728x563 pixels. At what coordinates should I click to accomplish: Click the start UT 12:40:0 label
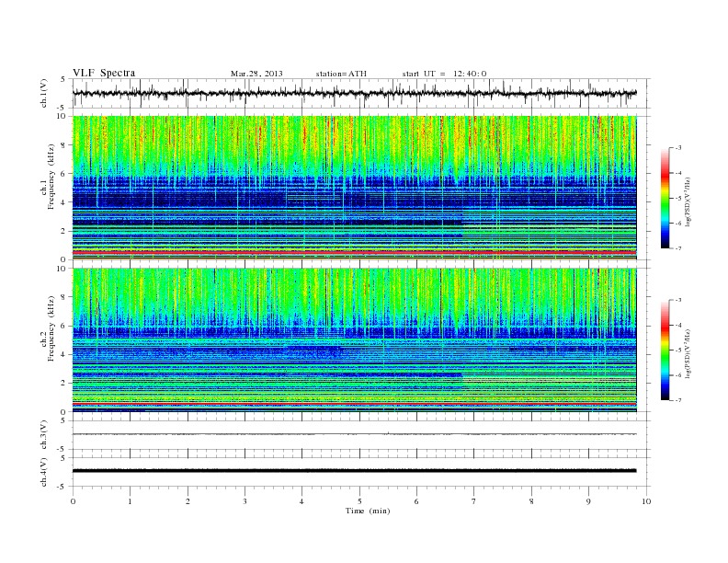click(444, 74)
